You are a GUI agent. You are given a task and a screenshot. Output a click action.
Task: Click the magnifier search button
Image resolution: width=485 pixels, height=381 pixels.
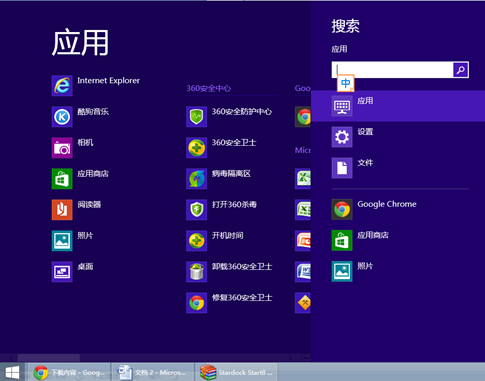click(x=461, y=70)
